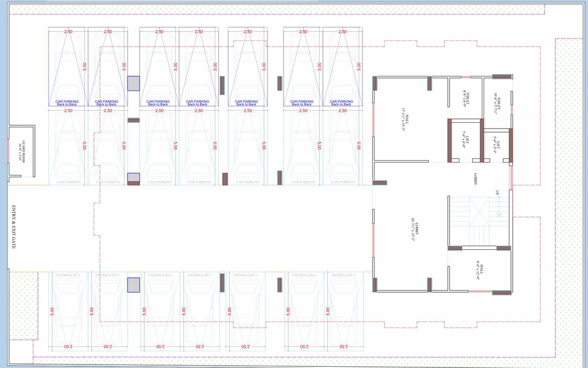Select the TOILET 10'-6" x 5'-7½" label
The height and width of the screenshot is (368, 588).
497,103
